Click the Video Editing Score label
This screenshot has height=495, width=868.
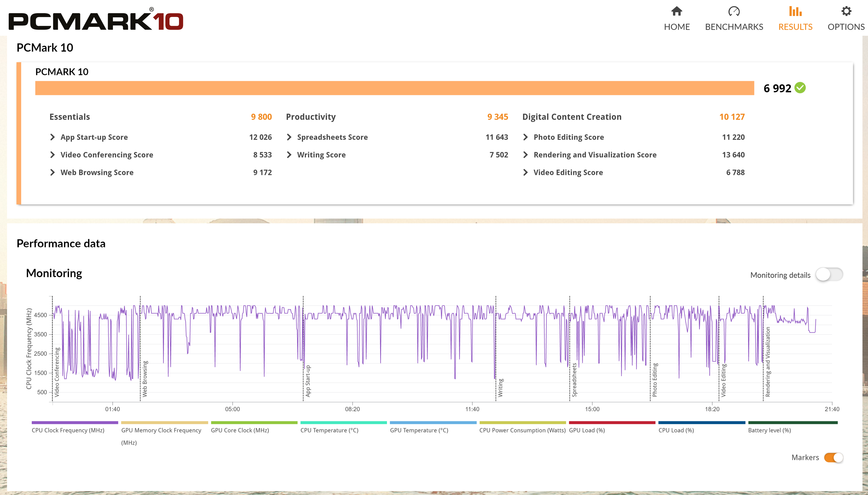[568, 172]
